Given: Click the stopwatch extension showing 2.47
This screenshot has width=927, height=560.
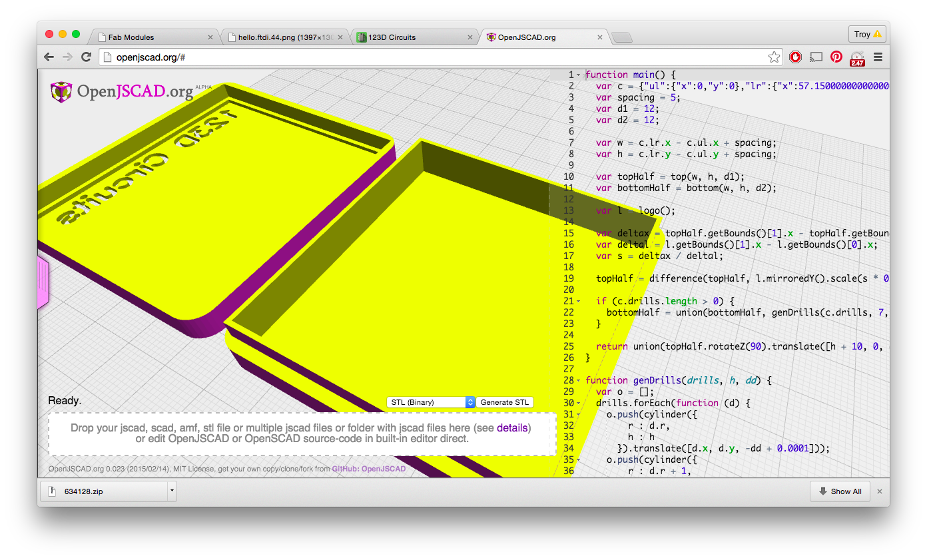Looking at the screenshot, I should tap(857, 58).
